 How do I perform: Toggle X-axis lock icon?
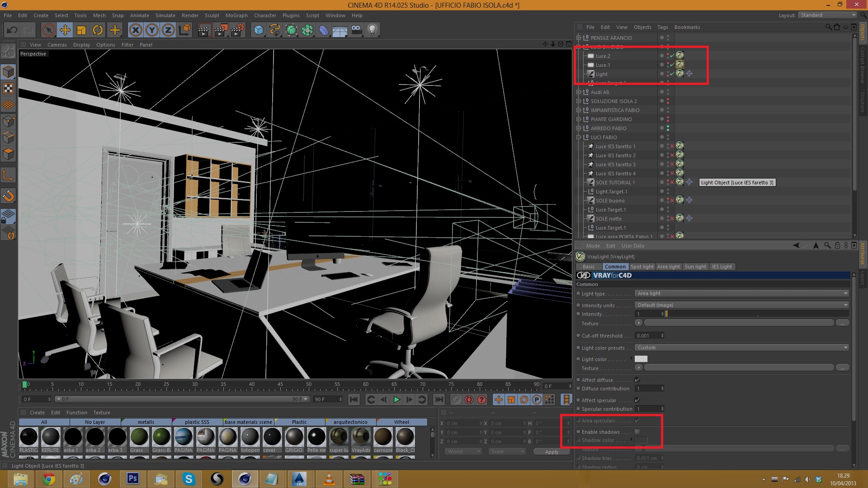pos(135,30)
